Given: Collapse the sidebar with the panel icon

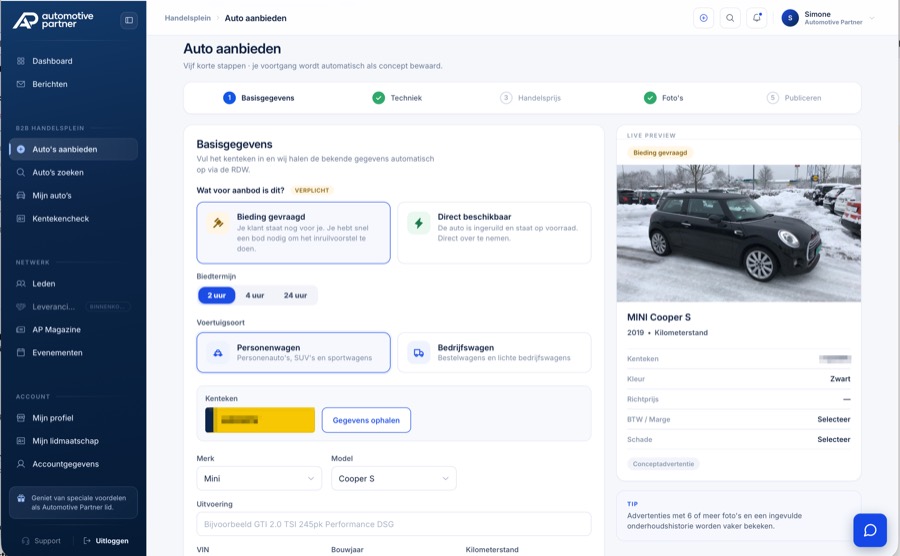Looking at the screenshot, I should point(129,20).
